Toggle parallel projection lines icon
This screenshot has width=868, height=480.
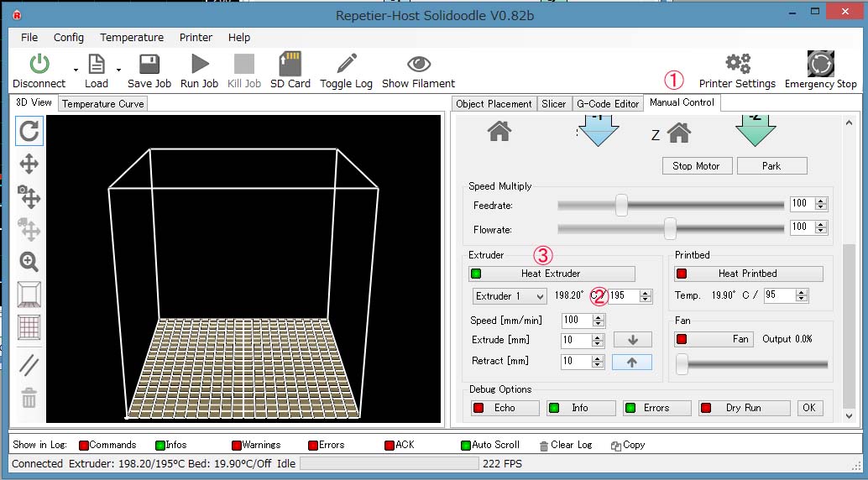(29, 364)
